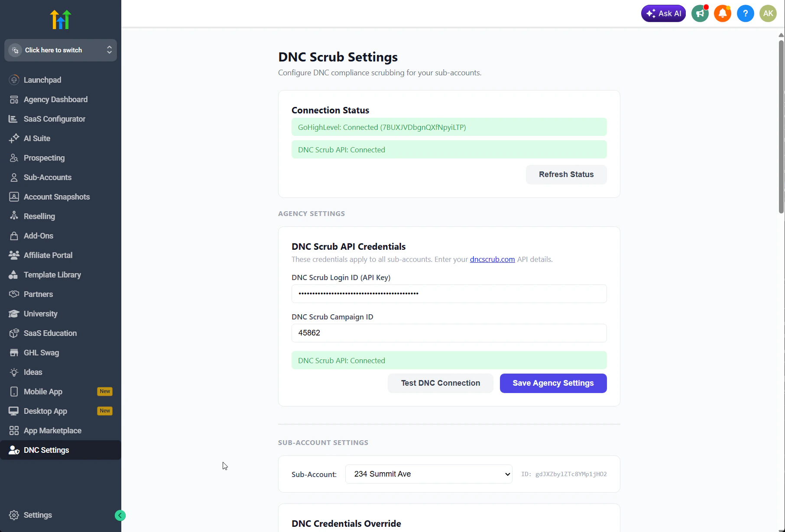
Task: Open Sub-Accounts menu item
Action: point(61,177)
